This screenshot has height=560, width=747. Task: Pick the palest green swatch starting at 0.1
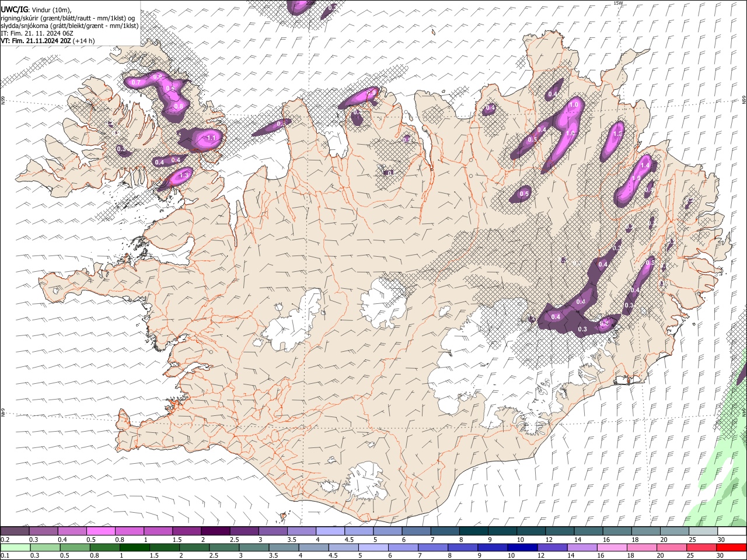pos(15,547)
